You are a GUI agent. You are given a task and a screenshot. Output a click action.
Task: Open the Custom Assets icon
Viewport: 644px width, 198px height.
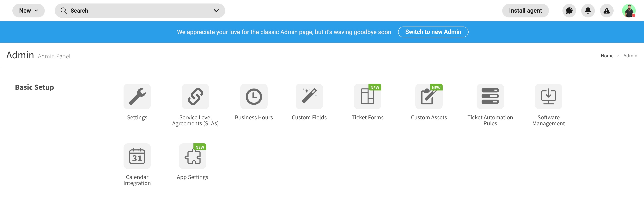pos(429,96)
